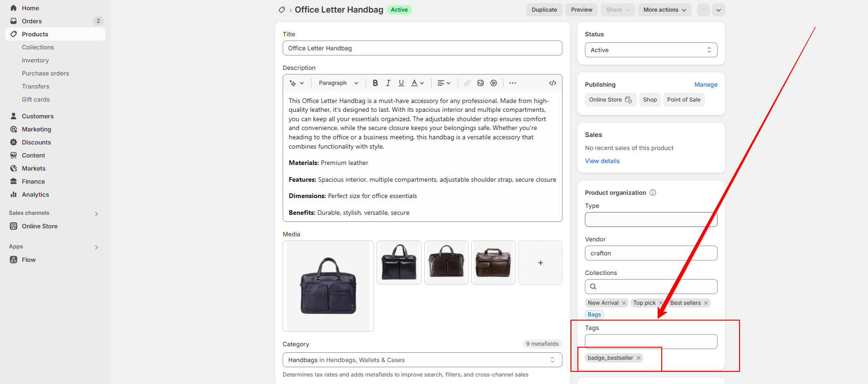Toggle italic formatting
Screen dimensions: 868x384
388,83
